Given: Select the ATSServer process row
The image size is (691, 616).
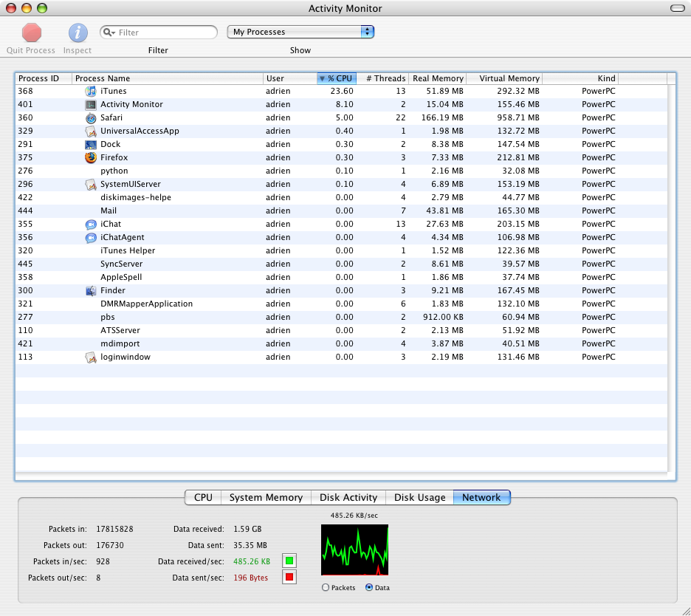Looking at the screenshot, I should coord(342,330).
